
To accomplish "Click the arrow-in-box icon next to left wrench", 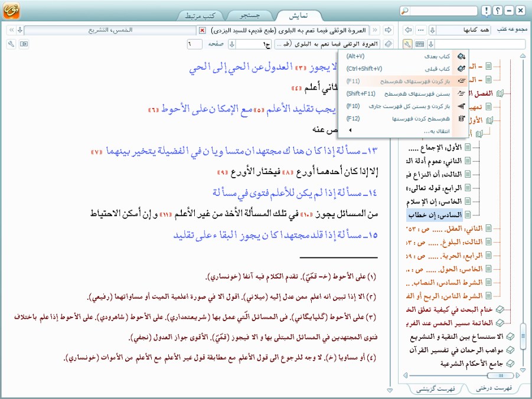I will click(x=24, y=44).
